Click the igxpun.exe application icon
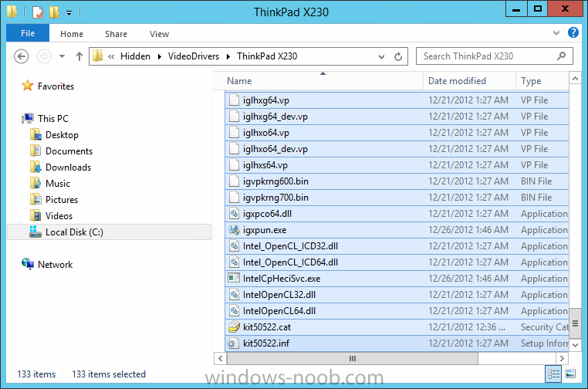Viewport: 588px width, 389px height. click(234, 230)
